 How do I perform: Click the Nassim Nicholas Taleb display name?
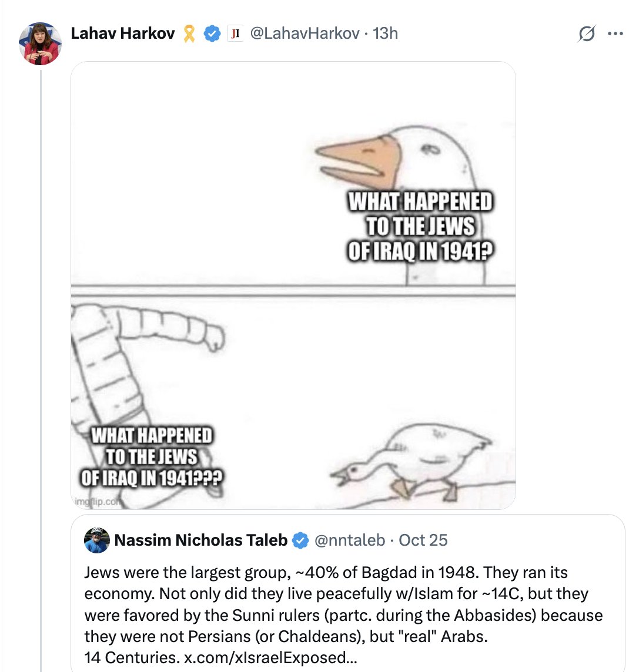200,540
